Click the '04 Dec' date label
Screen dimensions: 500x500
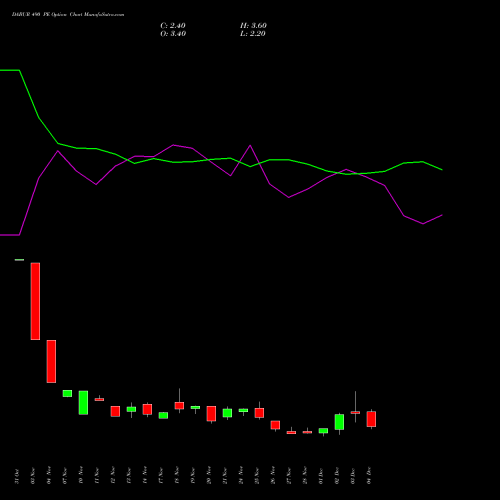pos(369,476)
